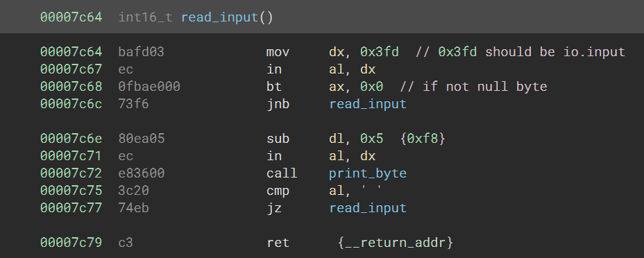
Task: Click the {__return_addr} annotation
Action: [395, 243]
